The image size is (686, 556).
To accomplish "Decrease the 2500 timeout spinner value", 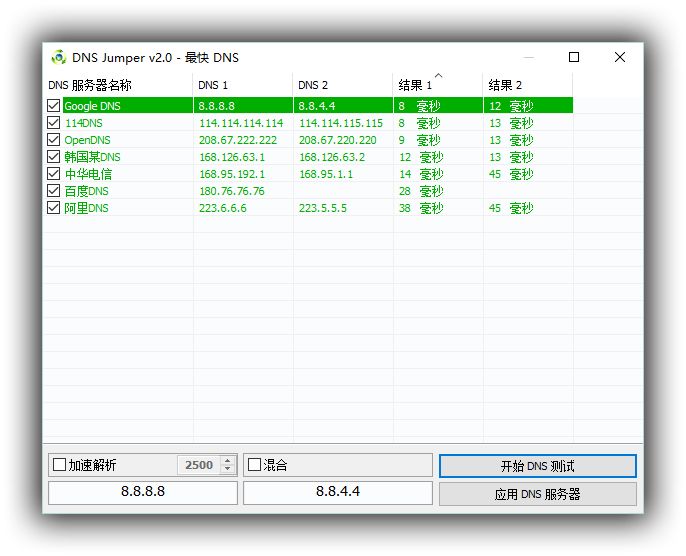I will click(228, 469).
